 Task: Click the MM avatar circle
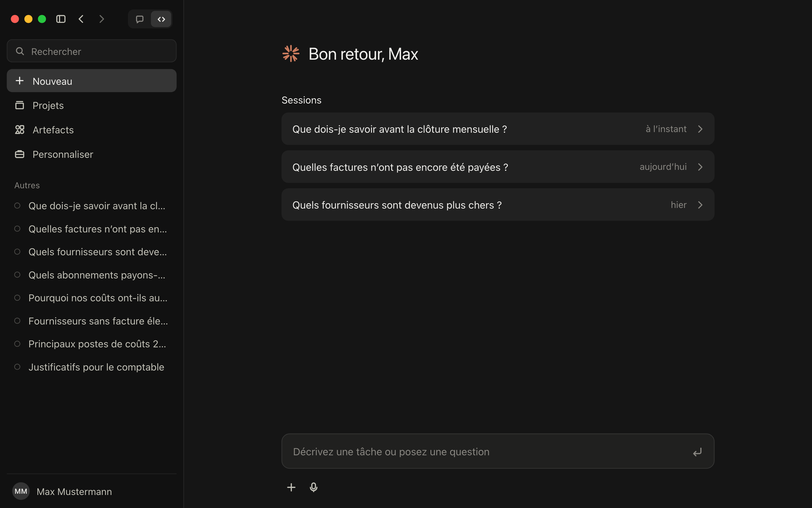21,491
